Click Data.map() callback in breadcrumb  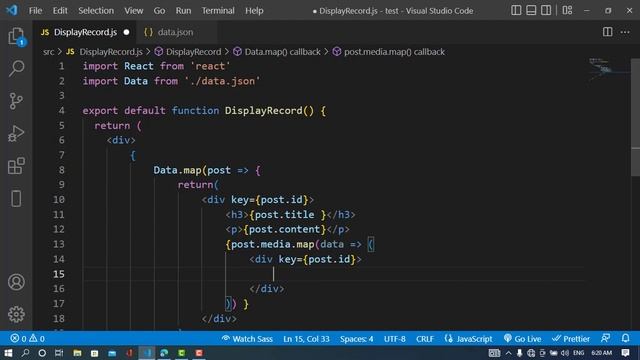(282, 52)
